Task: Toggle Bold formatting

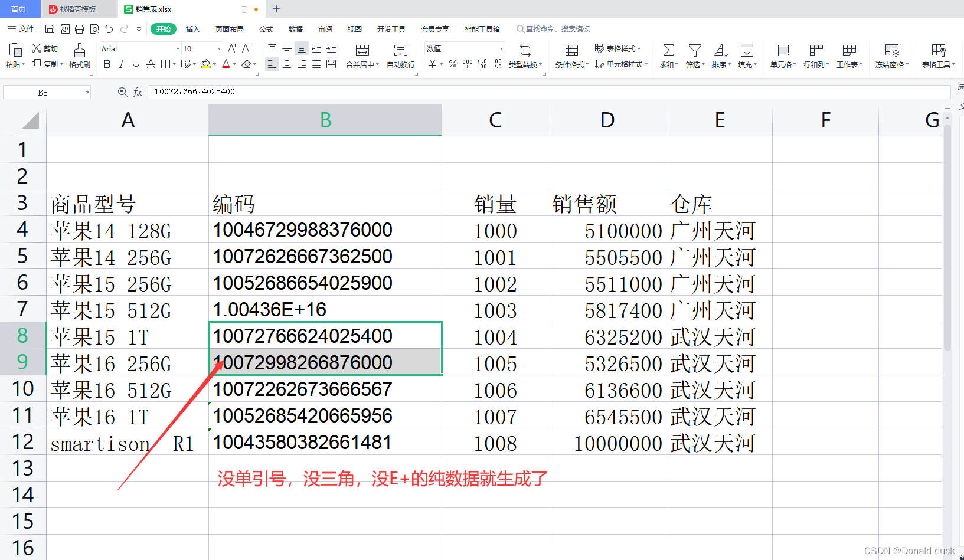Action: coord(107,64)
